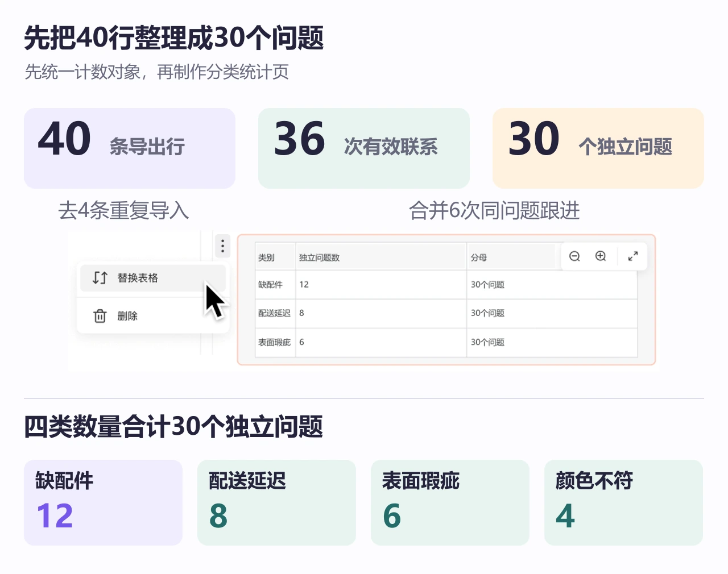Click the zoom out magnifier icon

(574, 256)
